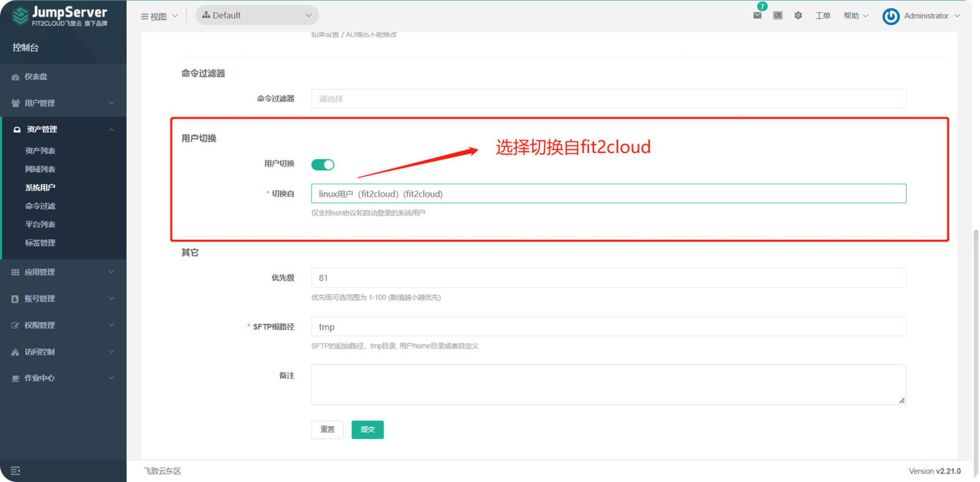Image resolution: width=980 pixels, height=482 pixels.
Task: Open 平台列表 submenu item
Action: 40,224
